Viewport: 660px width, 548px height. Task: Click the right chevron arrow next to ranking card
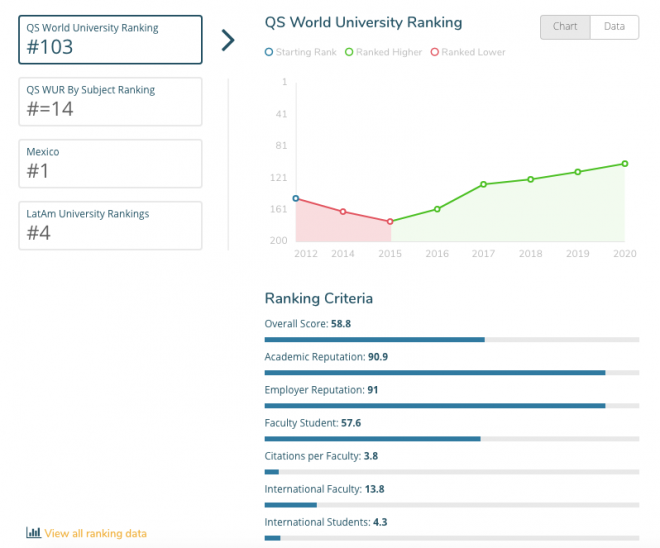tap(228, 40)
